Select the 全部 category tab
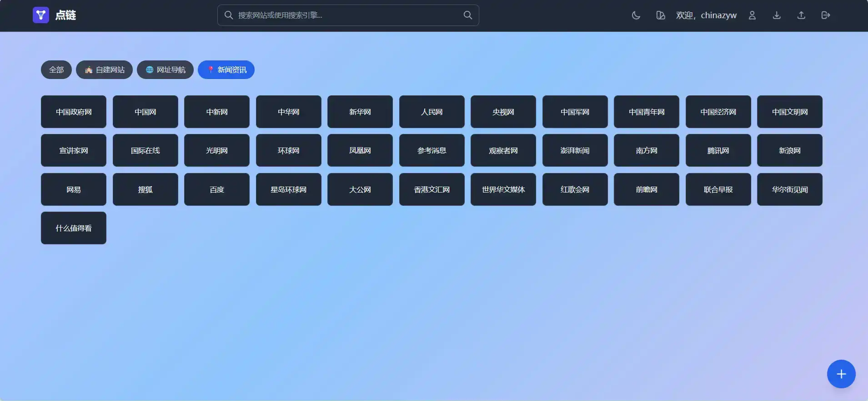Screen dimensions: 868x401 click(56, 70)
